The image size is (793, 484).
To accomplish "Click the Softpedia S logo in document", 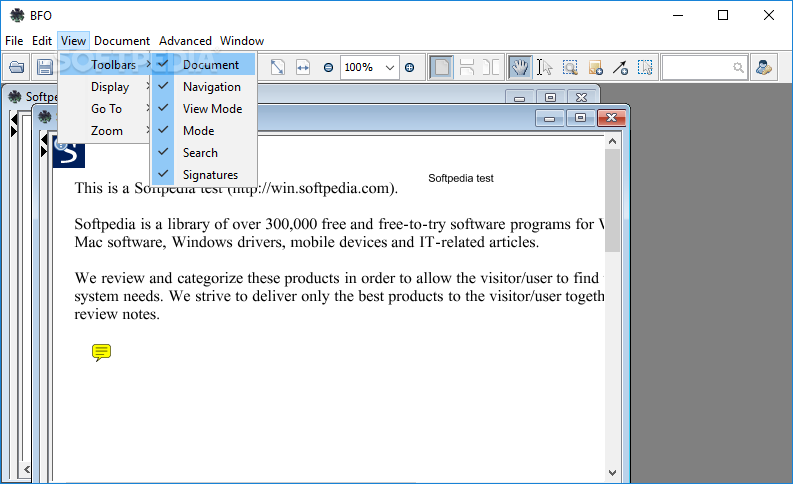I will pos(69,154).
